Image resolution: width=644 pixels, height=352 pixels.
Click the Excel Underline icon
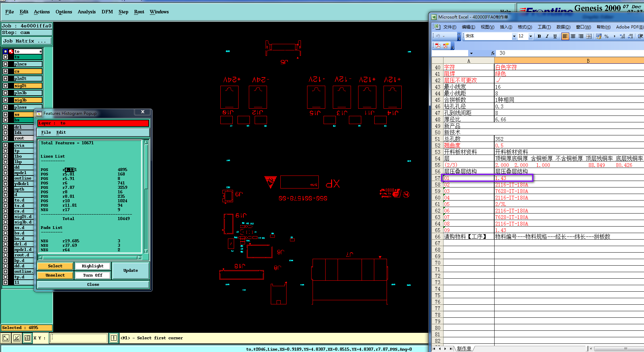pyautogui.click(x=555, y=36)
